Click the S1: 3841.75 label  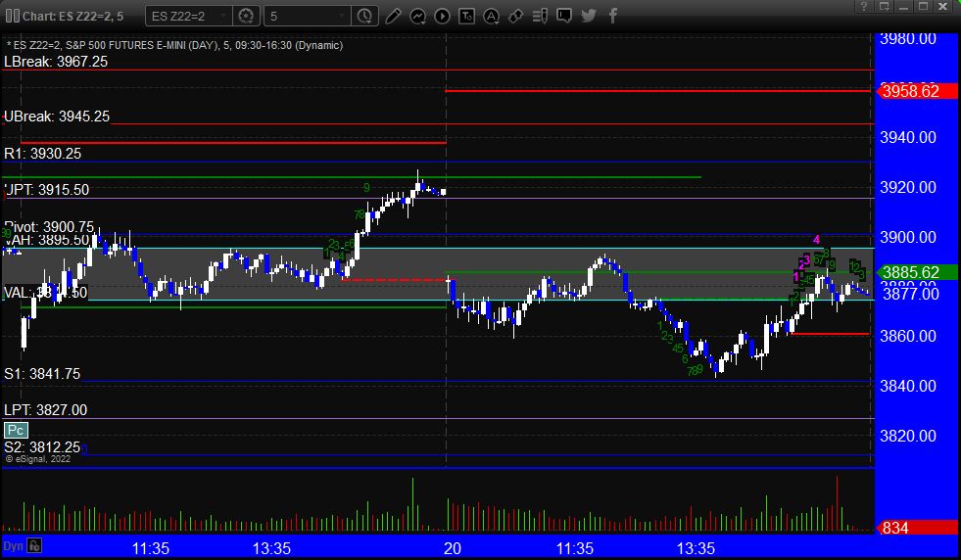click(x=42, y=374)
